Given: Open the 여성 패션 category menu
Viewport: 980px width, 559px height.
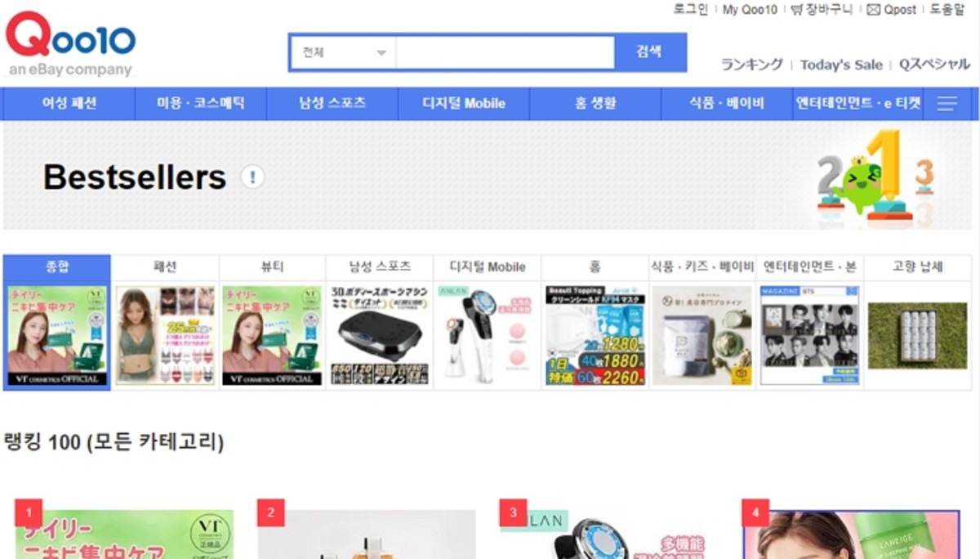Looking at the screenshot, I should 69,104.
